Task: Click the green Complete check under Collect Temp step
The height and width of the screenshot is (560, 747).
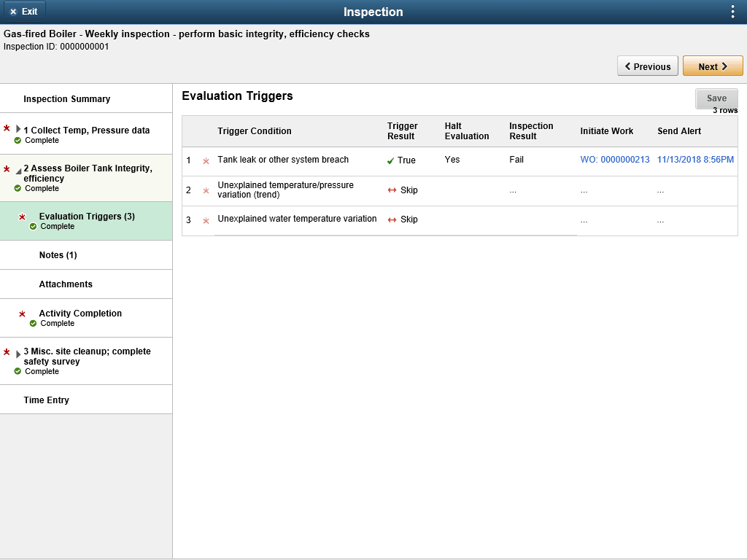Action: [x=18, y=141]
